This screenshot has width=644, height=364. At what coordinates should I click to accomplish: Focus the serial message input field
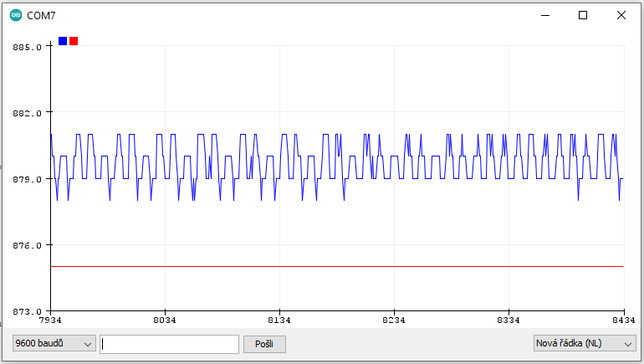coord(169,344)
